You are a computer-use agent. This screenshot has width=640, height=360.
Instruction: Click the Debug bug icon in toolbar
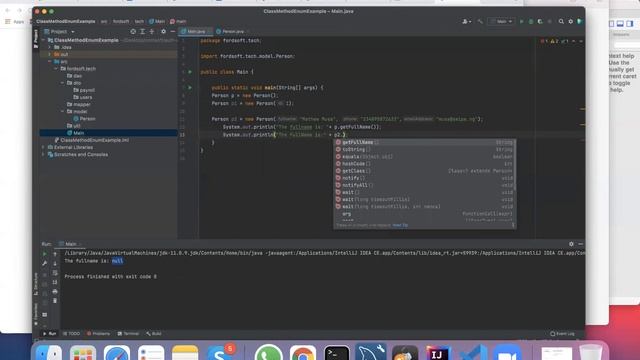(x=531, y=21)
